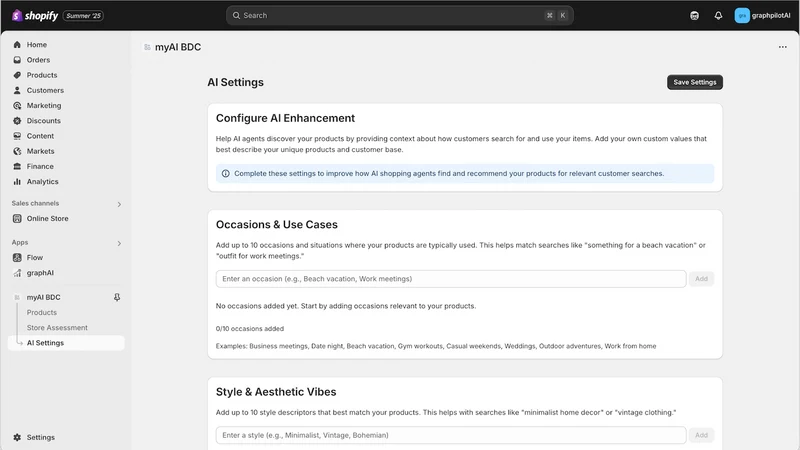The image size is (800, 450).
Task: Expand the Sales channels section
Action: tap(119, 204)
